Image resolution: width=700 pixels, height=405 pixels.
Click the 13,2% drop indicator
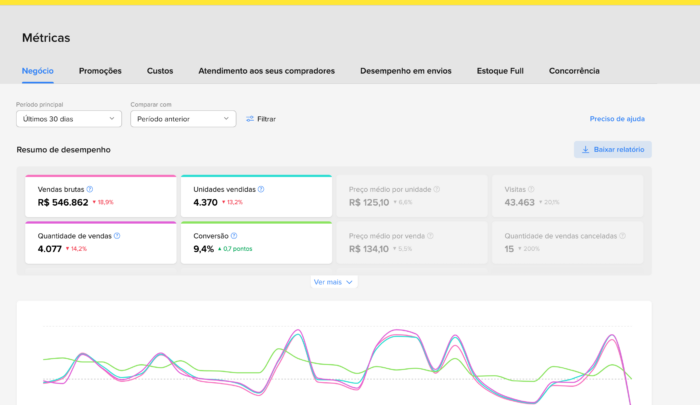[232, 202]
